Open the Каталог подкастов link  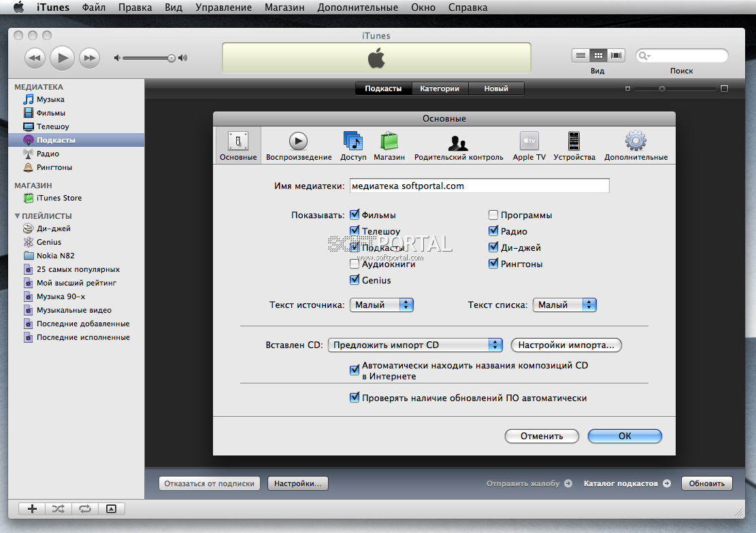click(627, 483)
